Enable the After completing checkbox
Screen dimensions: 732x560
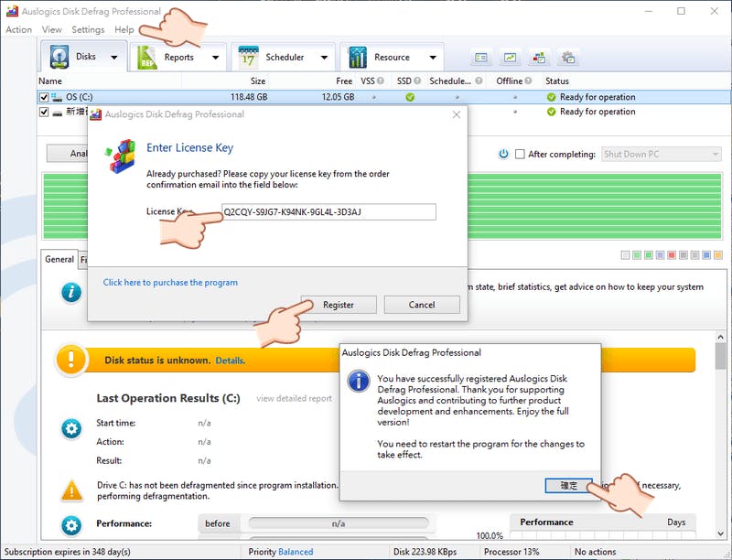click(521, 155)
